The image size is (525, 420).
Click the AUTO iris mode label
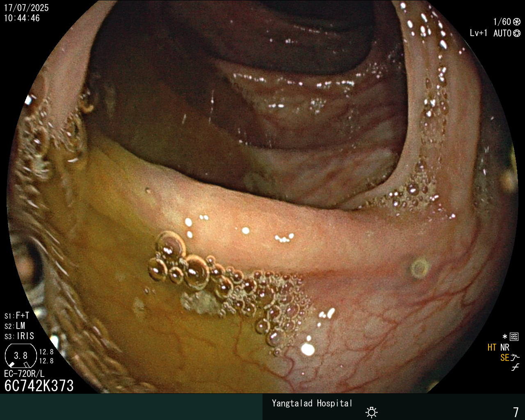(502, 33)
